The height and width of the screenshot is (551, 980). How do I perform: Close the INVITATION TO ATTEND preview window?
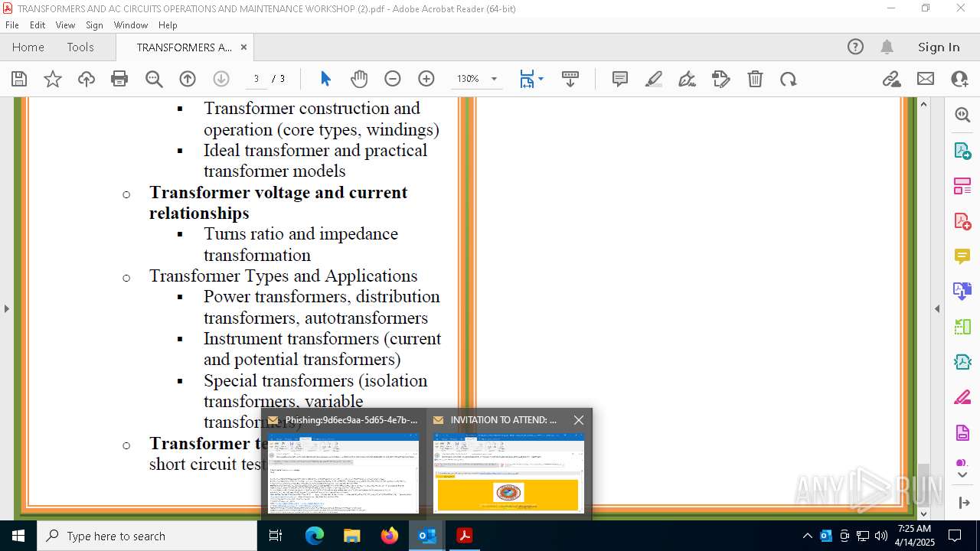579,420
